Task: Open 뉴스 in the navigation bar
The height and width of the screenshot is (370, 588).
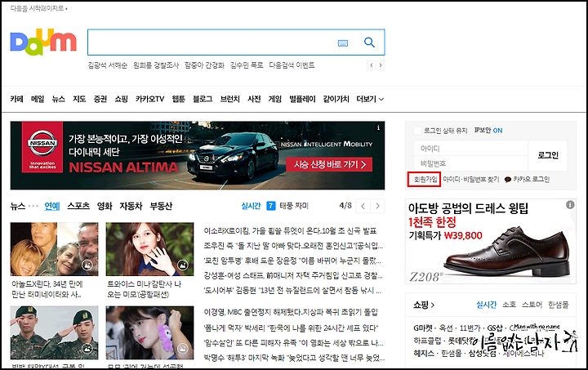Action: pyautogui.click(x=59, y=99)
